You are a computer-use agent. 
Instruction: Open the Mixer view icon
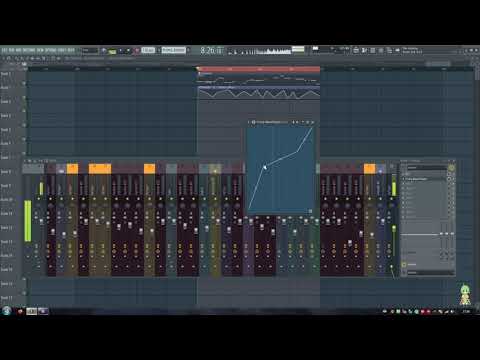[381, 50]
